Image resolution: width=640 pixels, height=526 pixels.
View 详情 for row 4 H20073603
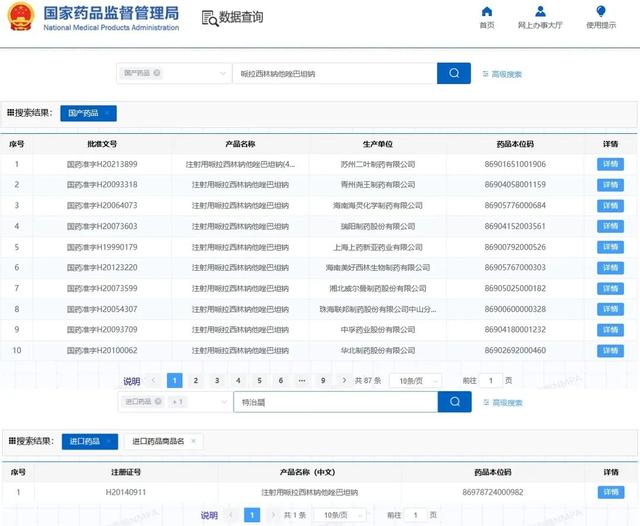610,226
